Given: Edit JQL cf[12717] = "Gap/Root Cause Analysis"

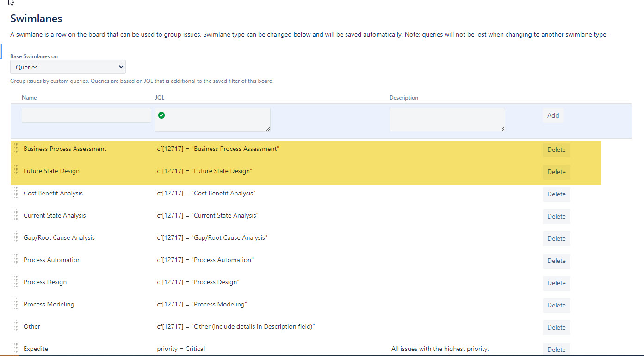Looking at the screenshot, I should click(x=212, y=237).
